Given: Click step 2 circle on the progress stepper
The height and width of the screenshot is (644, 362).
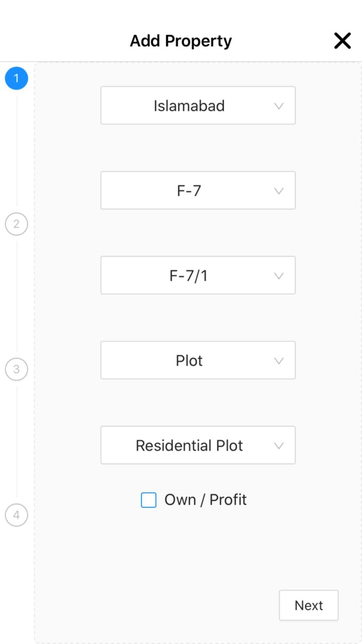Looking at the screenshot, I should point(16,224).
